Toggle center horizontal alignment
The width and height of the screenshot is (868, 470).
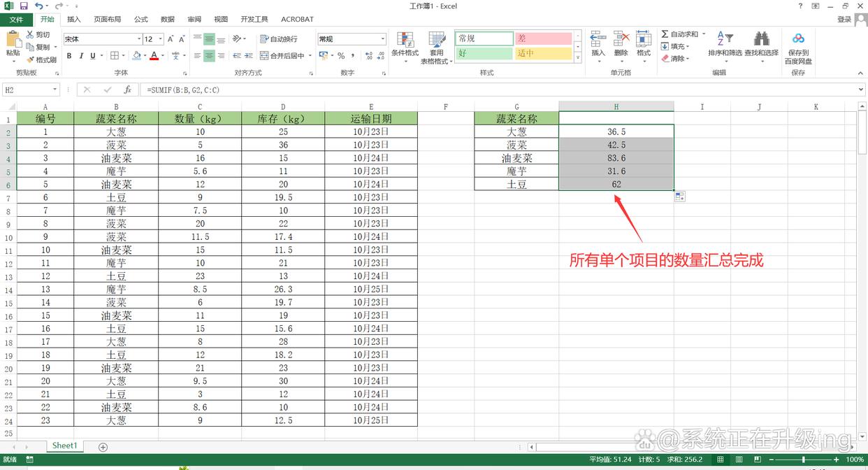(x=209, y=56)
